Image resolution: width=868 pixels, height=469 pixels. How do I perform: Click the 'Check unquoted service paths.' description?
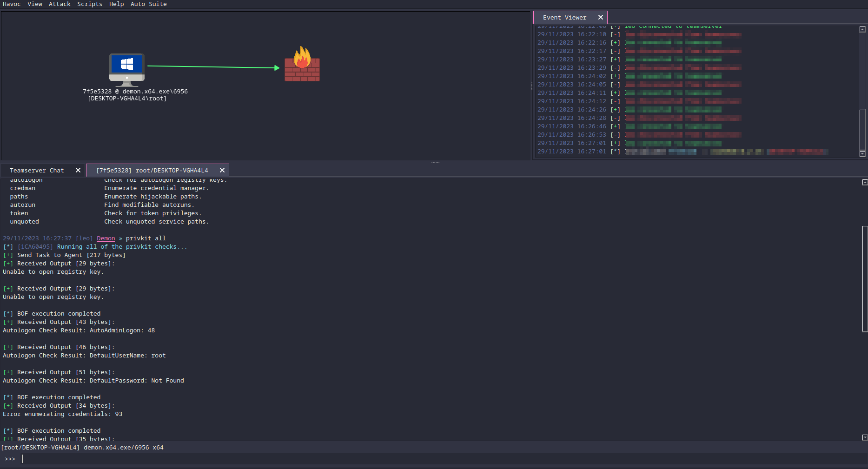(x=157, y=222)
